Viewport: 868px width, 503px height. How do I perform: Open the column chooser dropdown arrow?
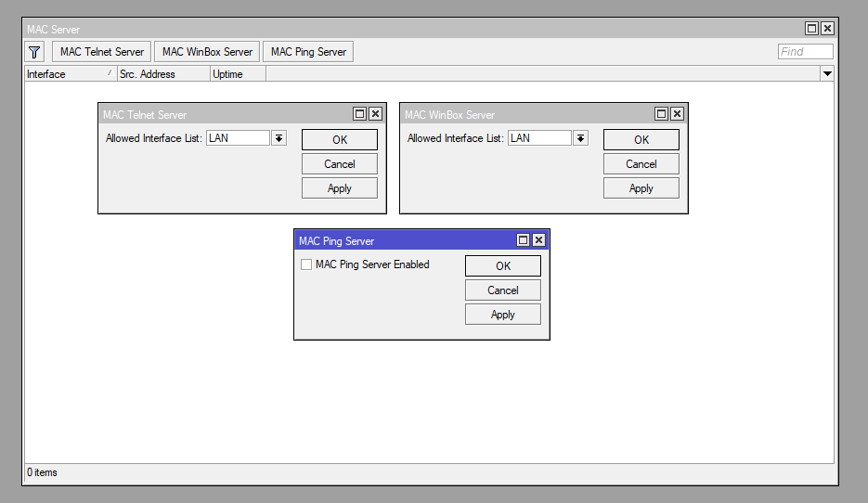click(x=827, y=73)
